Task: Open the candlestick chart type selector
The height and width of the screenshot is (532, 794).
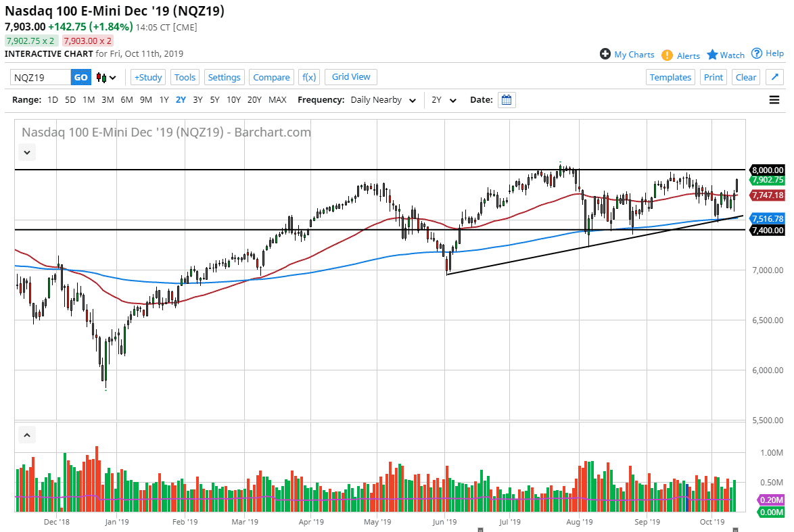Action: [106, 77]
